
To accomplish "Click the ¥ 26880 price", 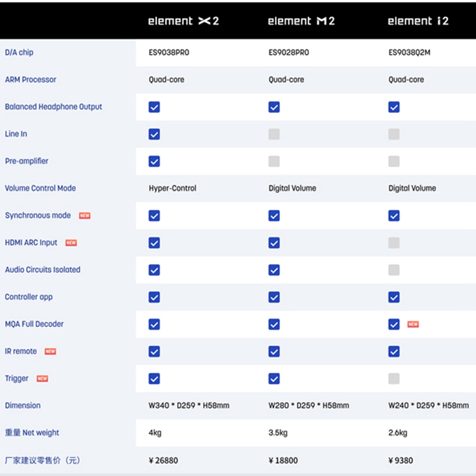I will pos(163,461).
